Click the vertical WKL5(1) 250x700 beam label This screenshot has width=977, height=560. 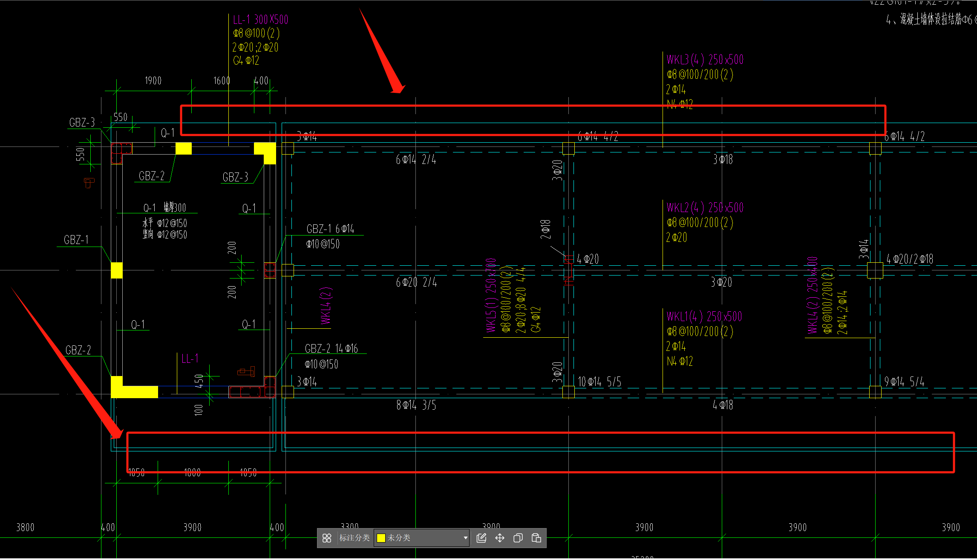coord(491,296)
